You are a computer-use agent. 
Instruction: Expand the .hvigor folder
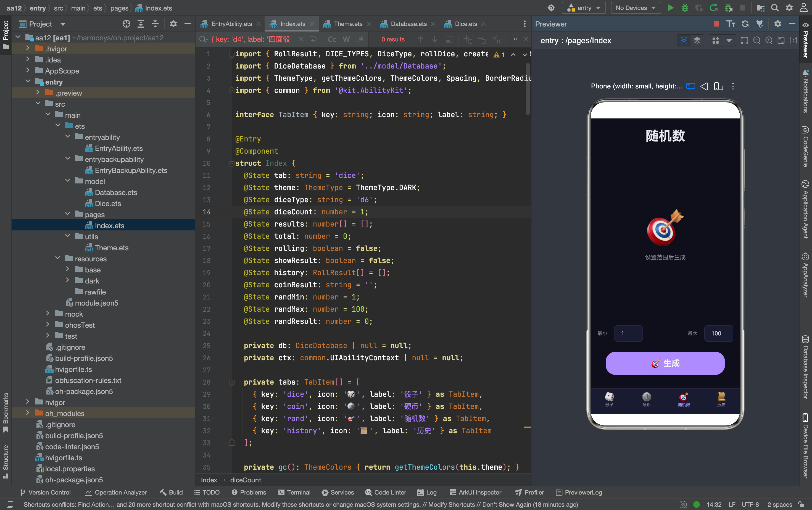click(28, 49)
